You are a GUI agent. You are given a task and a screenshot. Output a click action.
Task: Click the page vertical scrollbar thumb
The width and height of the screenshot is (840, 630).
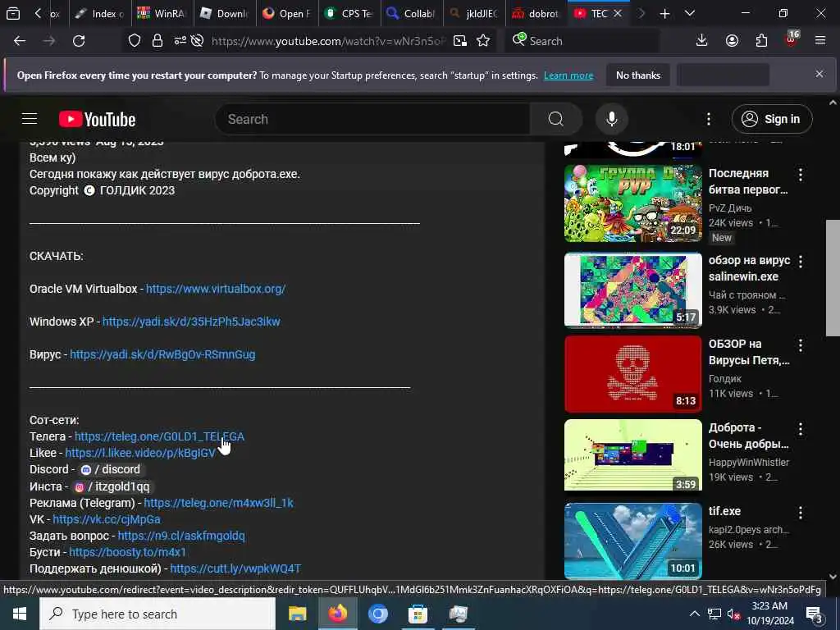click(833, 277)
